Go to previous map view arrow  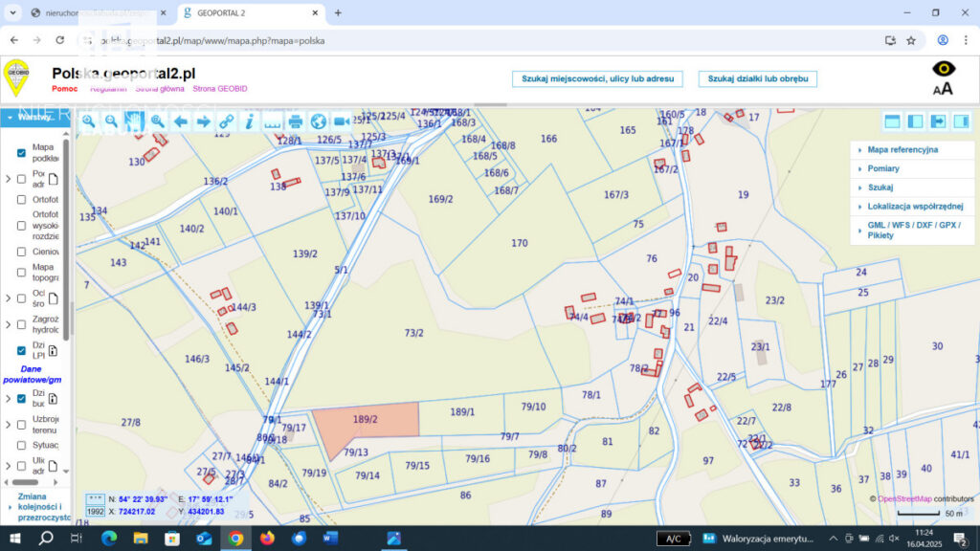[181, 121]
